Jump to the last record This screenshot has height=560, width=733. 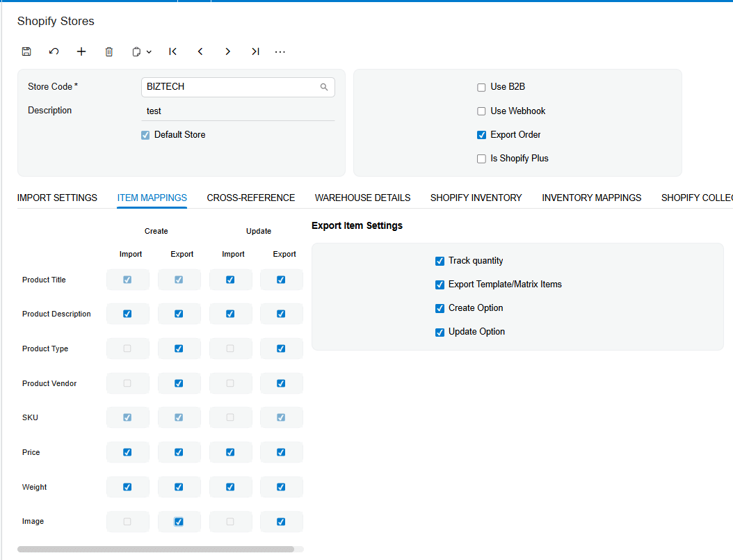tap(255, 51)
